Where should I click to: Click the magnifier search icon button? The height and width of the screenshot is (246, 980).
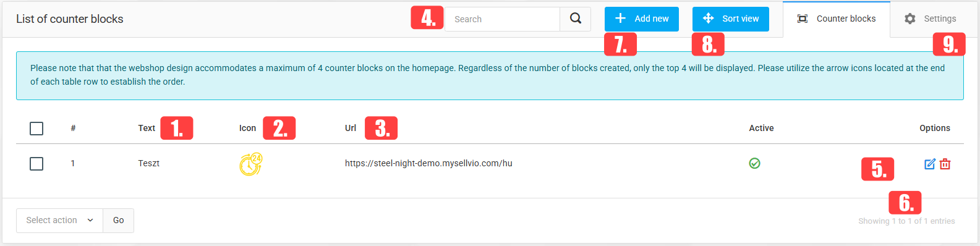(x=575, y=19)
